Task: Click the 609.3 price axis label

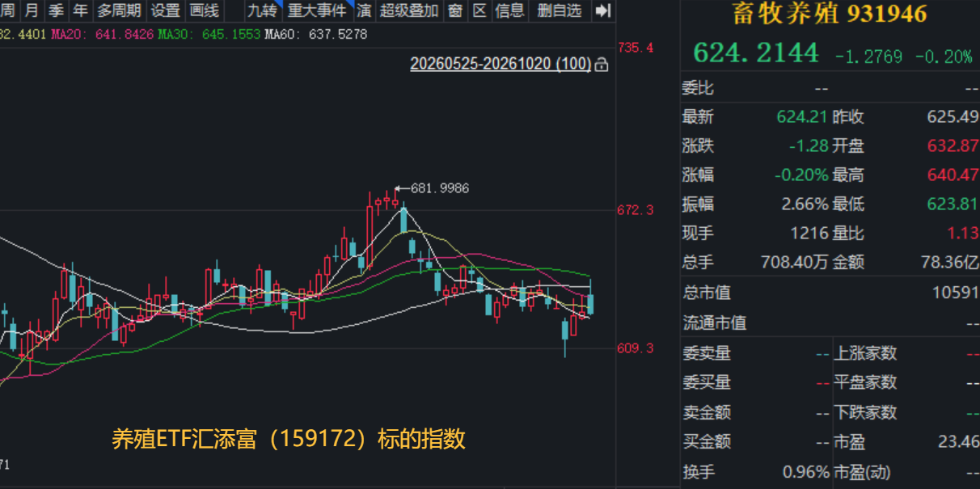Action: pyautogui.click(x=636, y=348)
